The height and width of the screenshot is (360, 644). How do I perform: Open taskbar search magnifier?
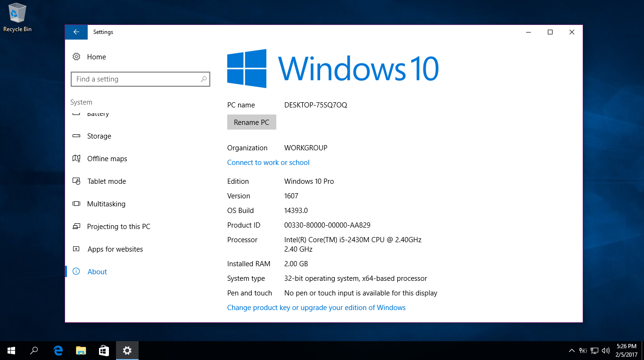34,351
